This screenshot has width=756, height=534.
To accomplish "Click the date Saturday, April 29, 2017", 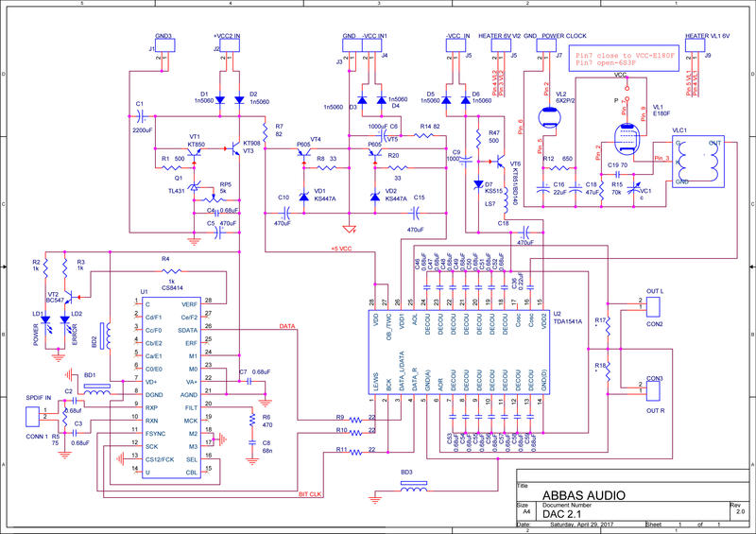I will point(582,525).
